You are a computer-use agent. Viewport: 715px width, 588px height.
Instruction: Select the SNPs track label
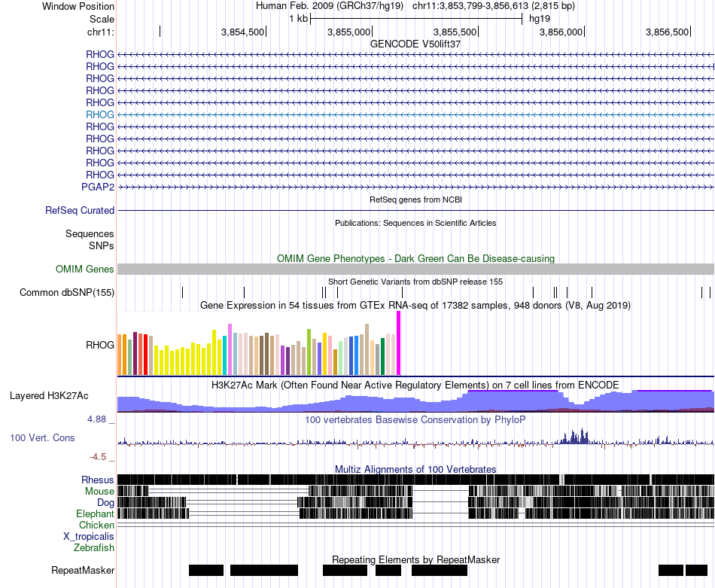pyautogui.click(x=102, y=245)
